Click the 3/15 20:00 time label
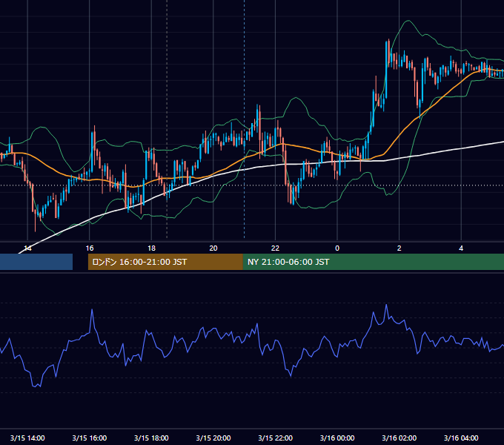504x445 pixels. [213, 438]
